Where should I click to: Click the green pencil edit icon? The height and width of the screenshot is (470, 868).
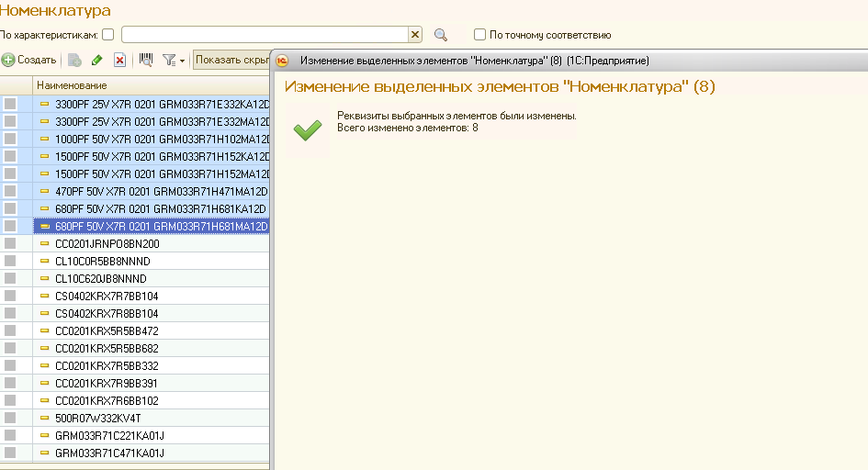click(97, 60)
